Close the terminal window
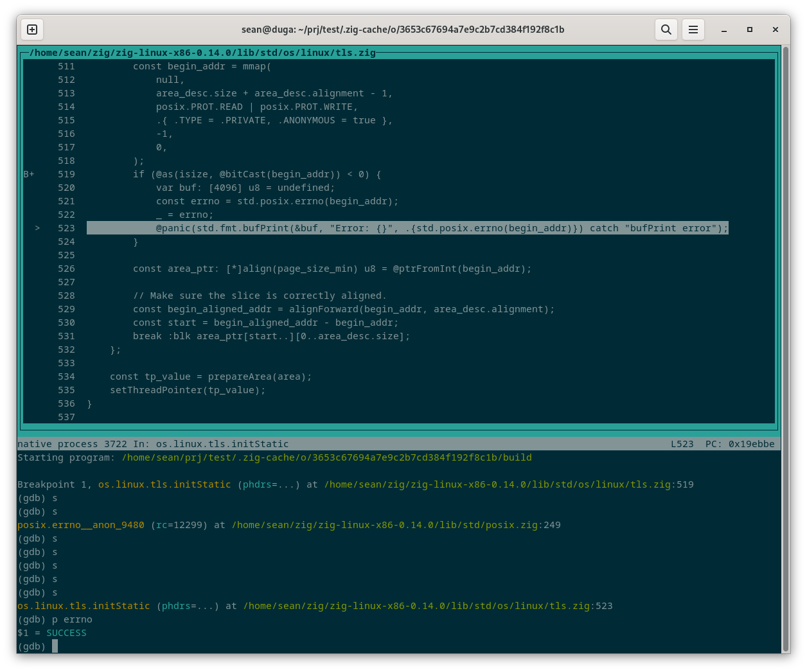The image size is (807, 672). tap(776, 30)
